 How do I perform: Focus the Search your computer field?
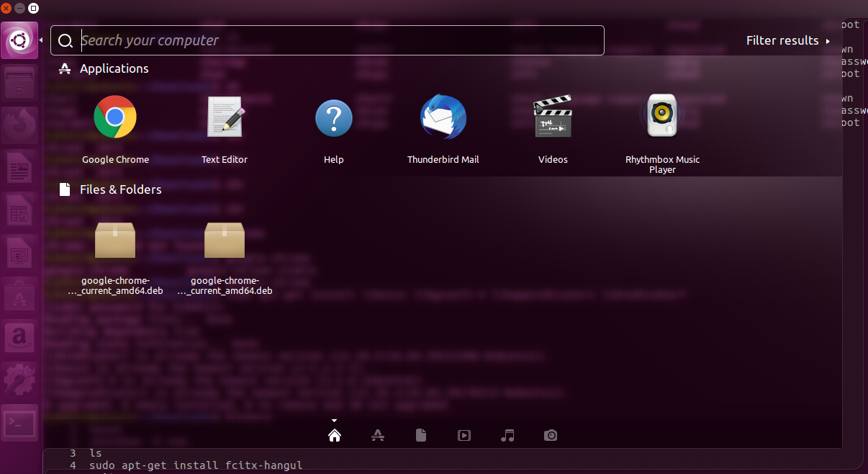click(x=327, y=40)
